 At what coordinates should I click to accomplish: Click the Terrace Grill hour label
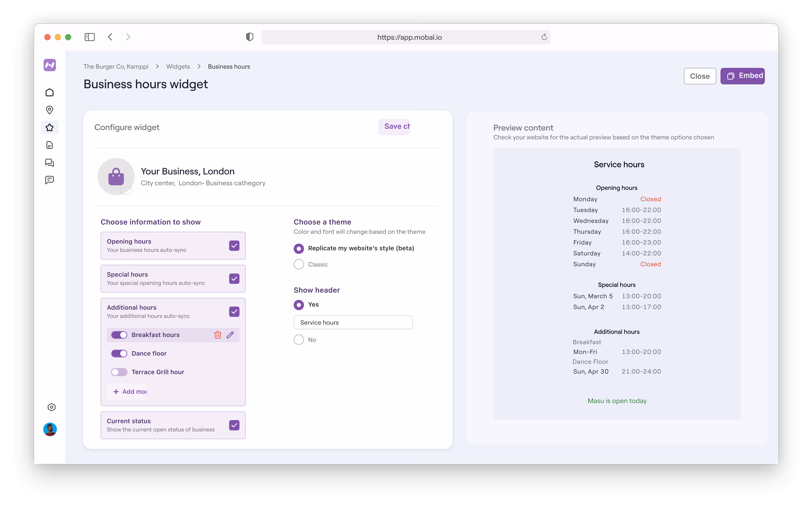[158, 372]
